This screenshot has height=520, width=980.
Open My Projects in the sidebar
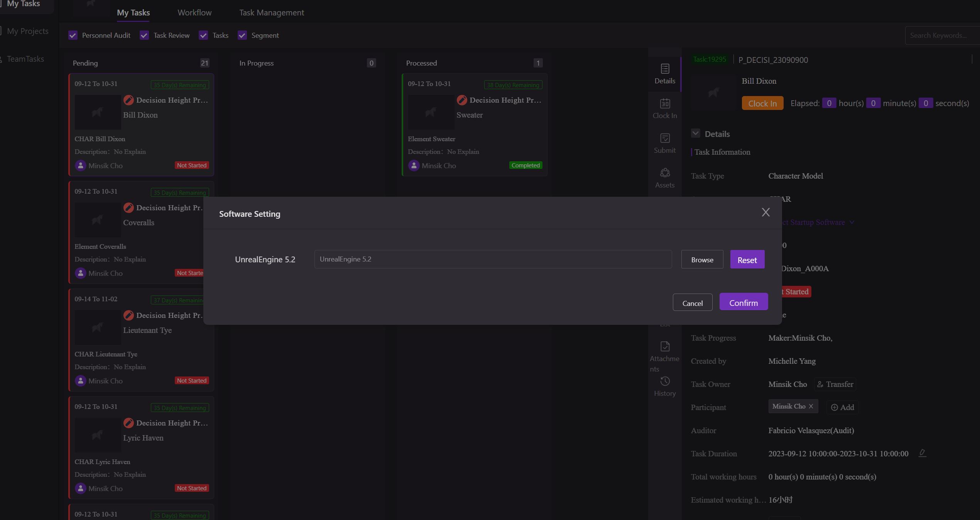click(28, 31)
